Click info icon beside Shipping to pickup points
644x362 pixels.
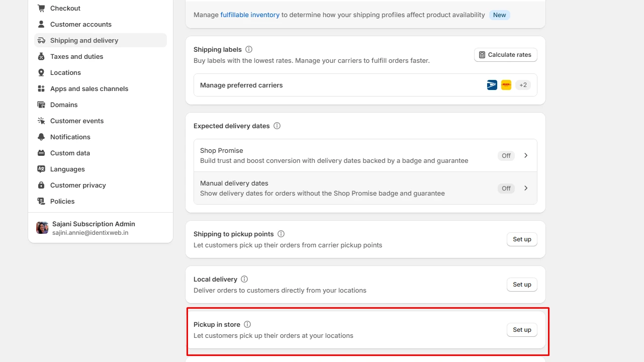tap(281, 234)
